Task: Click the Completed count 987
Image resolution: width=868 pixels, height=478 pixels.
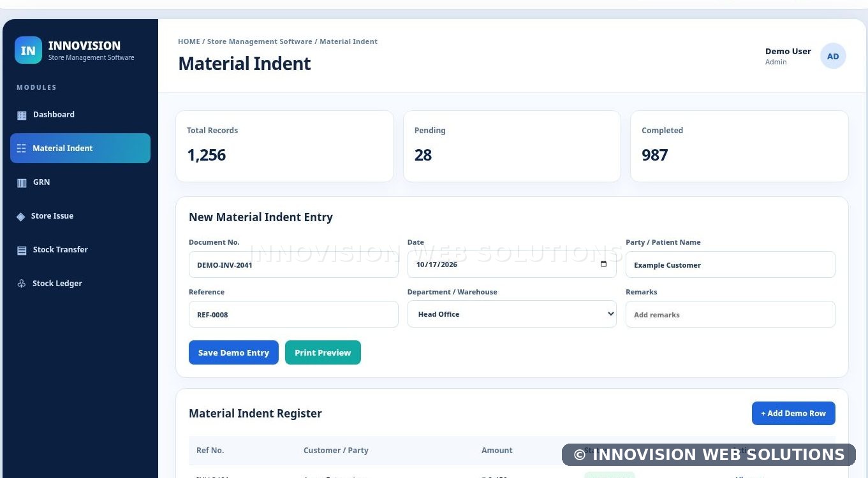Action: (655, 155)
